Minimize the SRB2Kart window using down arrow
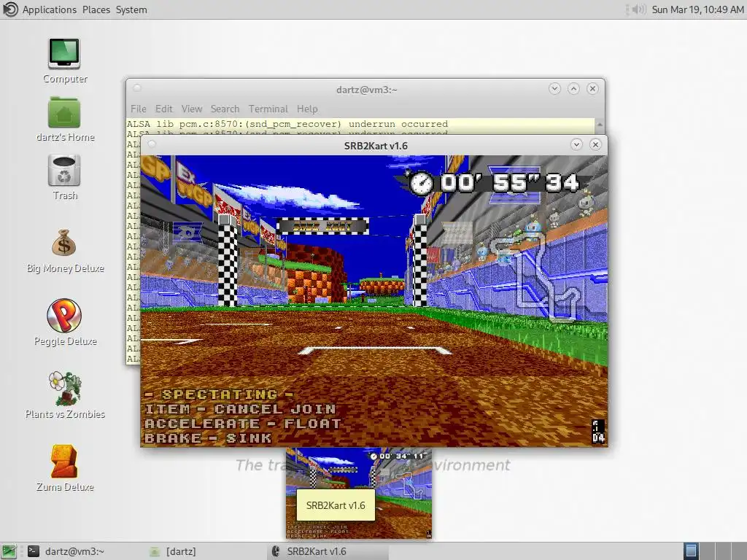This screenshot has height=560, width=747. coord(576,145)
